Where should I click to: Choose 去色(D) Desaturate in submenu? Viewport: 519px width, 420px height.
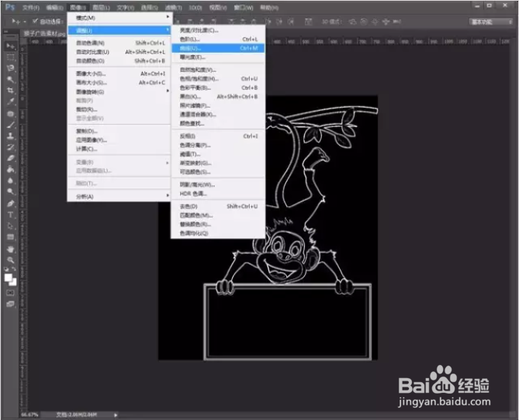pos(218,206)
